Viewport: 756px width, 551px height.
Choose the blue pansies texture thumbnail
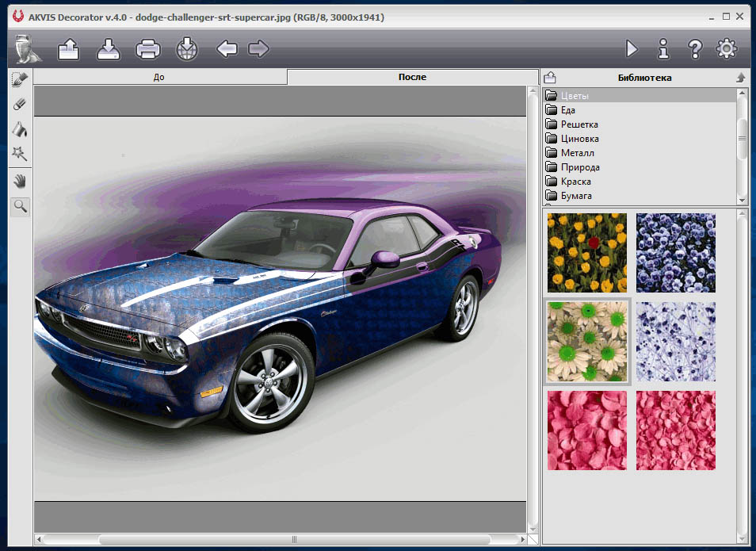click(x=676, y=253)
